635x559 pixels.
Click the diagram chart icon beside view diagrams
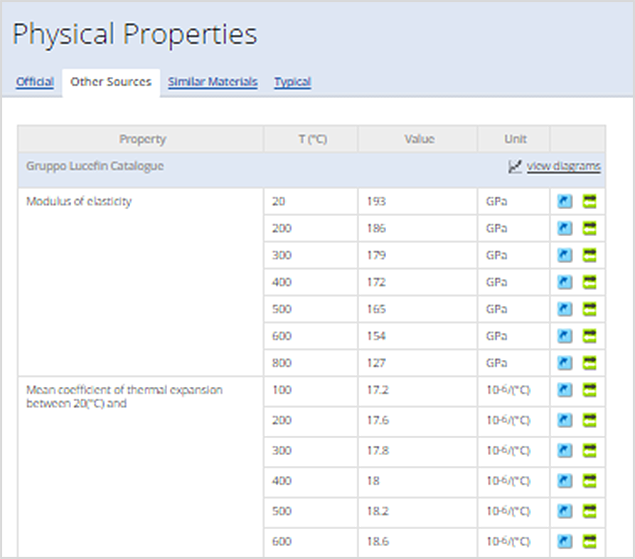coord(515,166)
